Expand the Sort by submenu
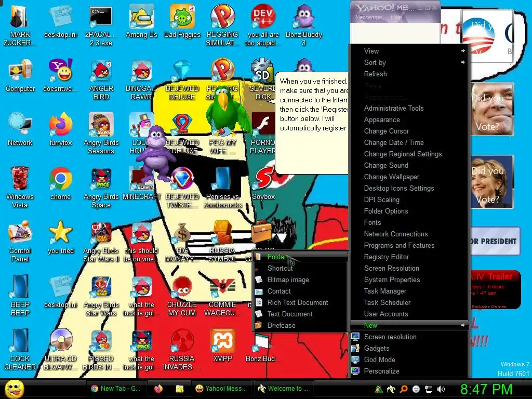This screenshot has width=532, height=399. pyautogui.click(x=409, y=62)
